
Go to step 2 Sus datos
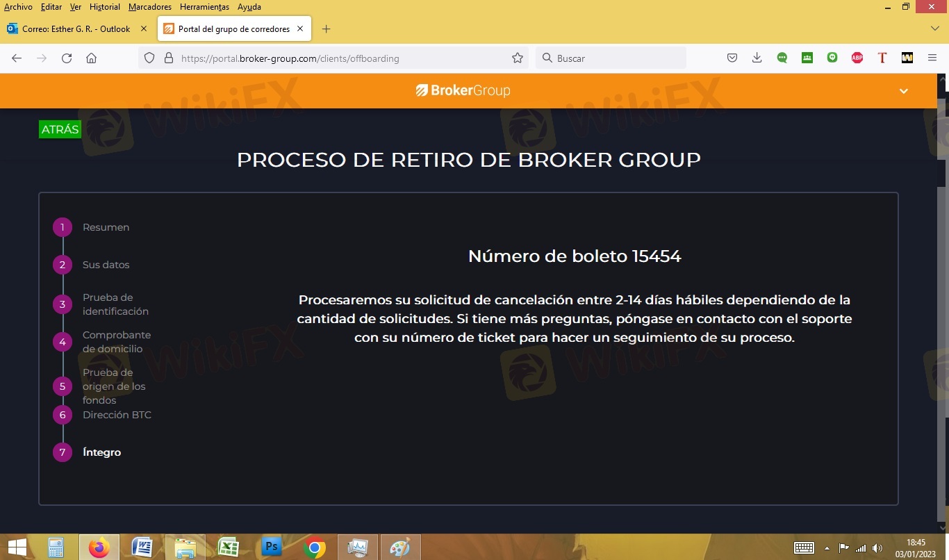(91, 265)
